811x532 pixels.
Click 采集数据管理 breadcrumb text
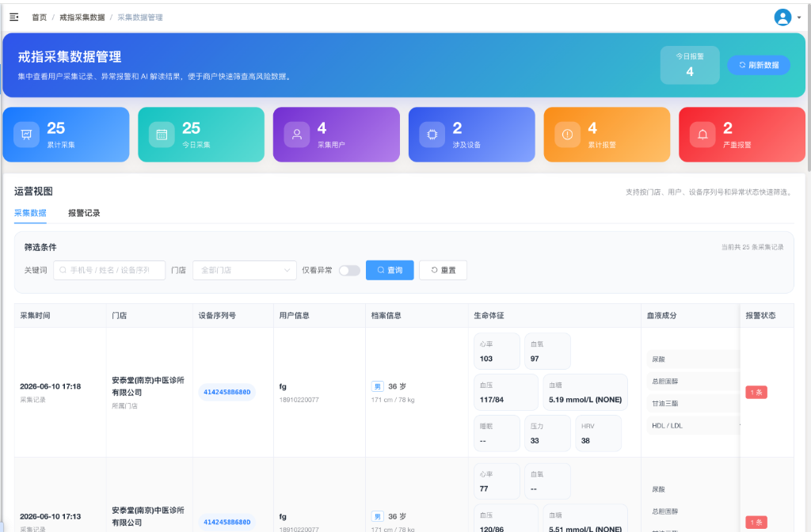pos(140,17)
